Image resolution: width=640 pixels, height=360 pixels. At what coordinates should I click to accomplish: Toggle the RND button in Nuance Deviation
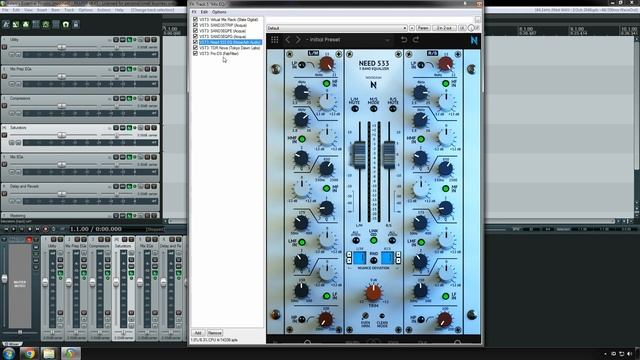(373, 260)
